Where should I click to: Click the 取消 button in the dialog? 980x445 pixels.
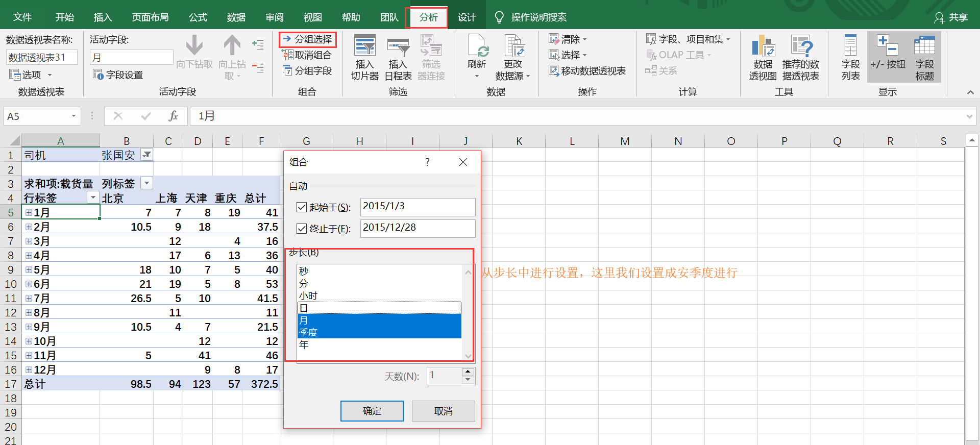pyautogui.click(x=444, y=411)
